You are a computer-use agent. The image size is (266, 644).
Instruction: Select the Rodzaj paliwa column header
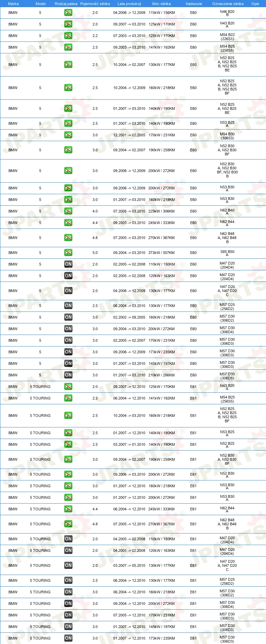pyautogui.click(x=66, y=4)
